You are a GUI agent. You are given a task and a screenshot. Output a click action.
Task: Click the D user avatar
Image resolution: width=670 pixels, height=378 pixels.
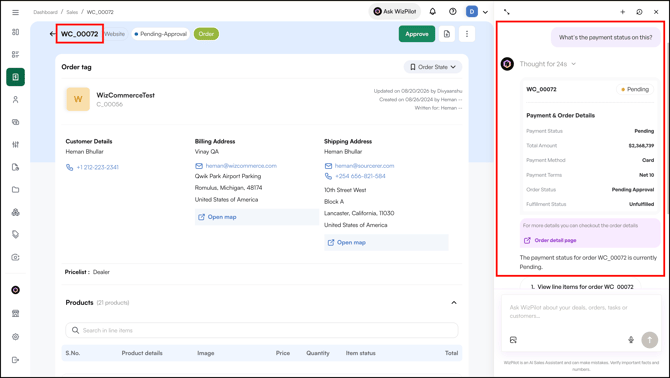click(x=472, y=12)
